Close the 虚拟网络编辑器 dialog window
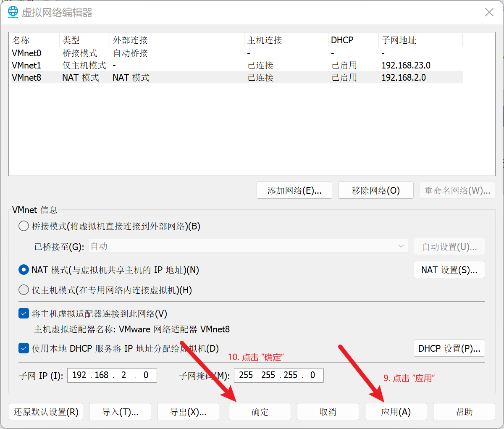This screenshot has width=504, height=429. (489, 12)
